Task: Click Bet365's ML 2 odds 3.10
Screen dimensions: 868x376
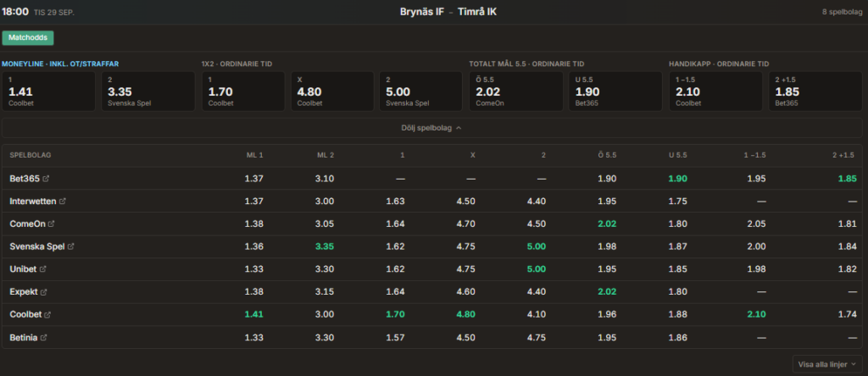Action: pos(325,179)
